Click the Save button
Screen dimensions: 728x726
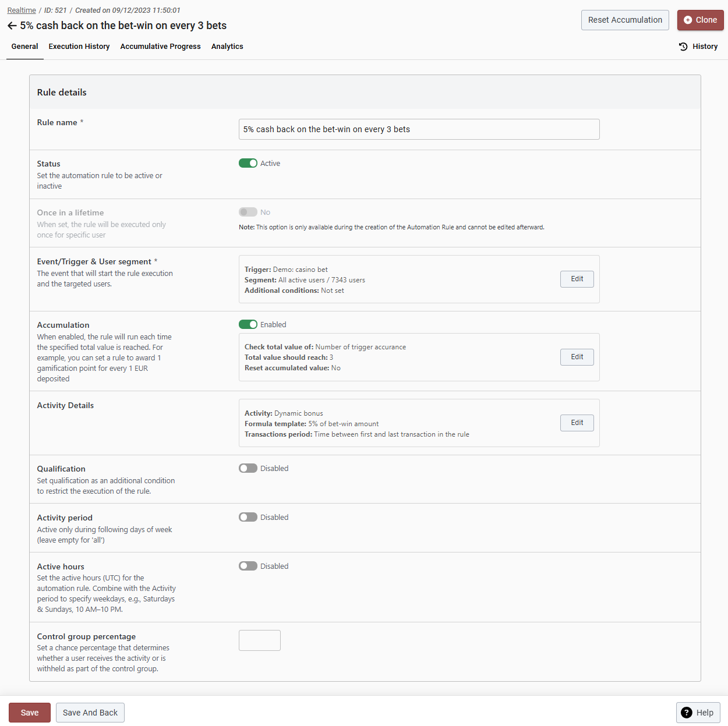tap(30, 713)
